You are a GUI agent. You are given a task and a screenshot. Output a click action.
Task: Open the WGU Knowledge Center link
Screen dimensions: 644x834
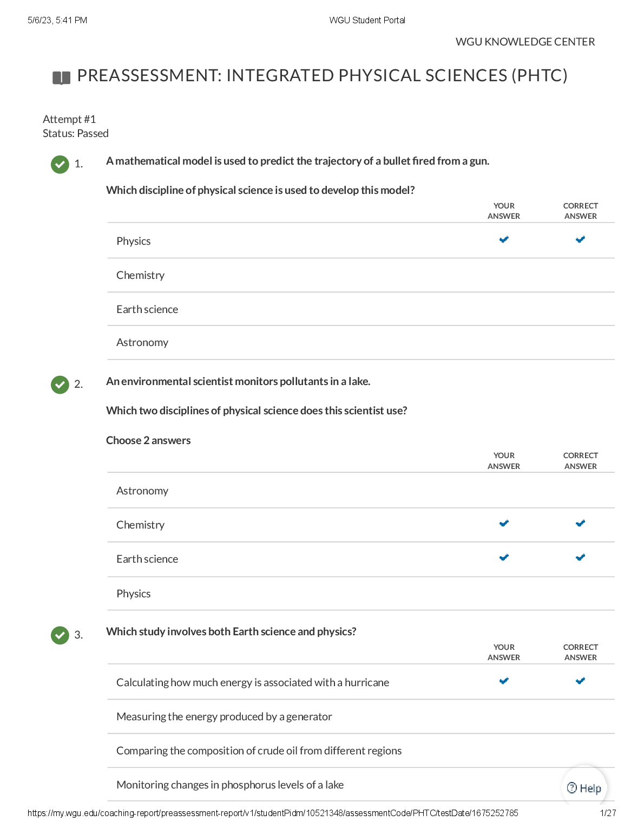click(x=525, y=42)
